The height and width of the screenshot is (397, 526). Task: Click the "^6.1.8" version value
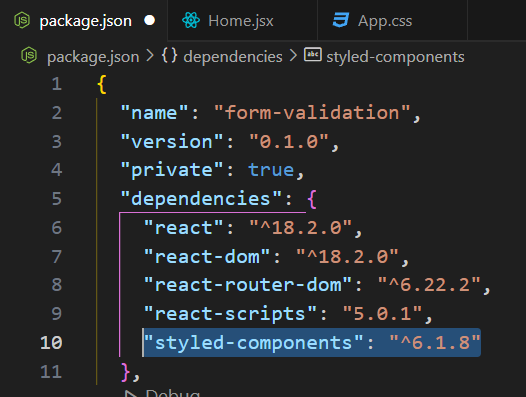click(435, 342)
